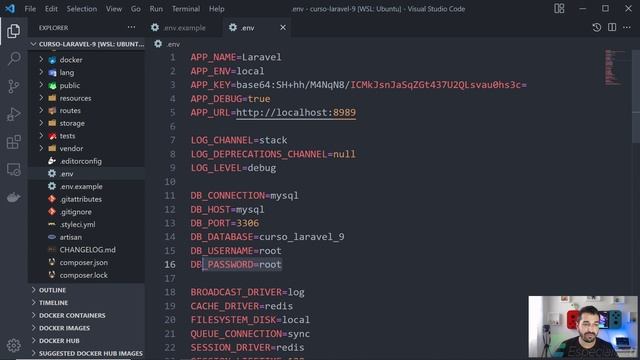
Task: Open the CHANGELOG.md file
Action: tap(87, 249)
